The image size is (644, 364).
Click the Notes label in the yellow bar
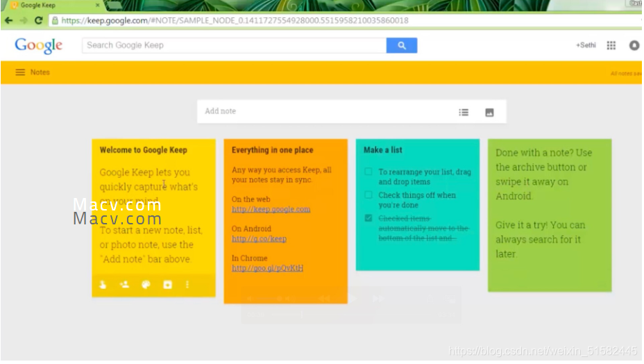click(40, 72)
